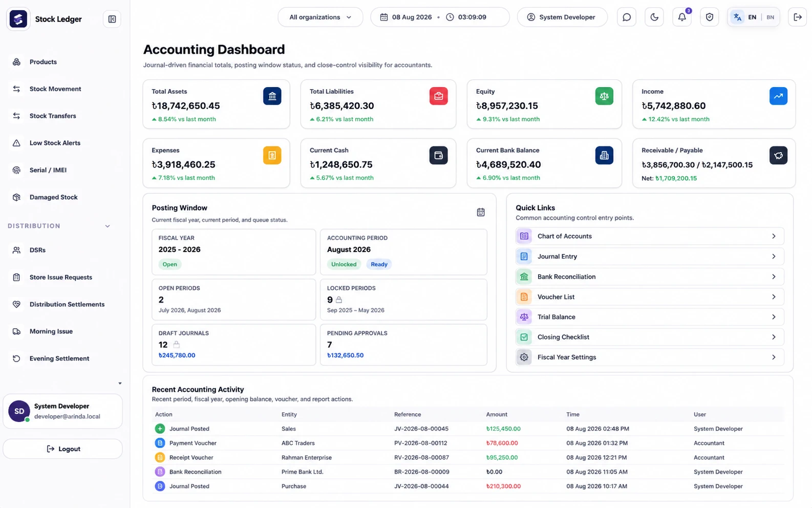
Task: Click the green plus icon for JV-2026-08-00045
Action: (160, 429)
